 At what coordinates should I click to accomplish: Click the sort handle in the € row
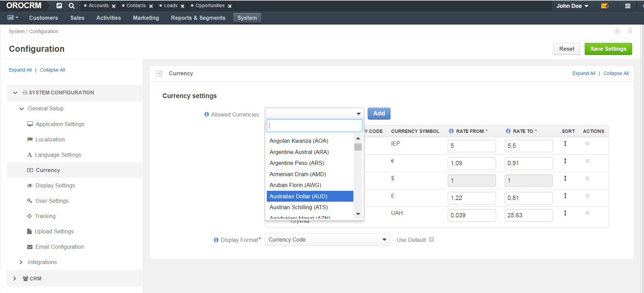(565, 161)
